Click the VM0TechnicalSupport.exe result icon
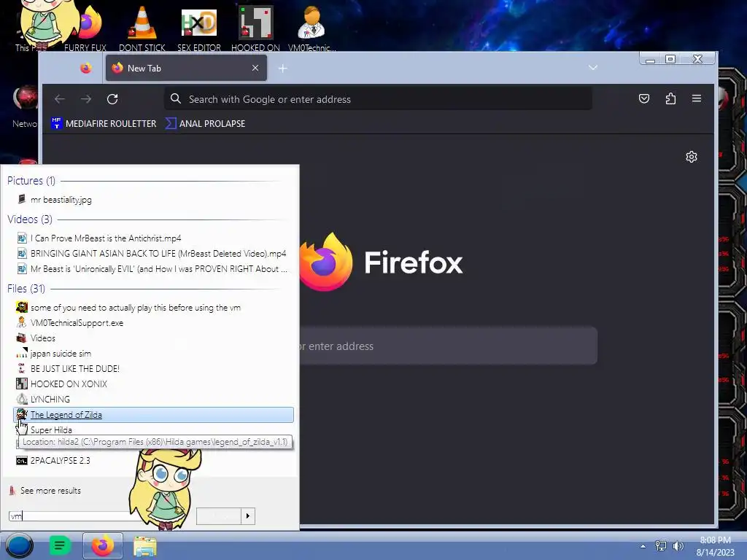Image resolution: width=747 pixels, height=560 pixels. 21,322
